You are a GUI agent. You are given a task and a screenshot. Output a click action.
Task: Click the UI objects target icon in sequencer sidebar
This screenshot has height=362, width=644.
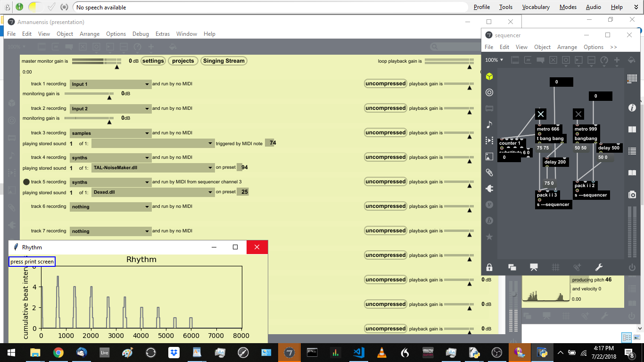pyautogui.click(x=489, y=92)
